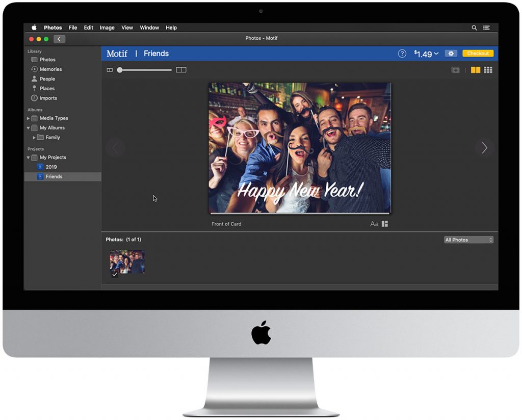Open Photos in Library sidebar

pos(47,60)
